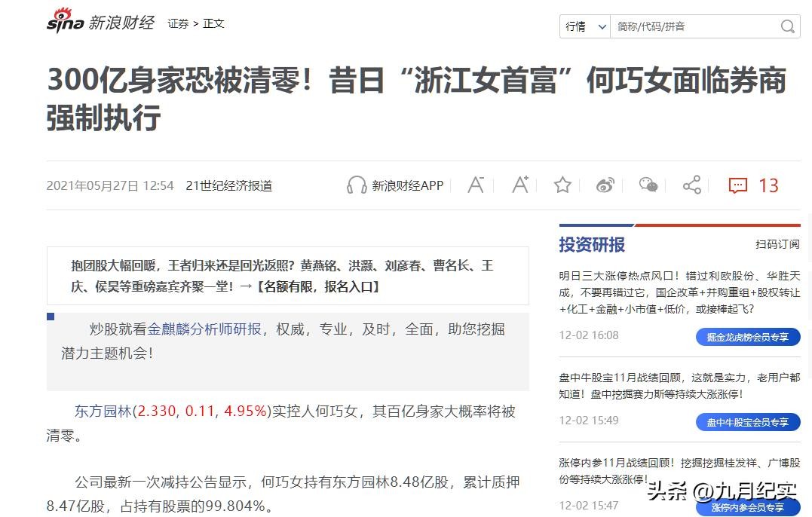Click 扫码订阅 in 投资研报 panel
812x517 pixels.
pyautogui.click(x=778, y=244)
